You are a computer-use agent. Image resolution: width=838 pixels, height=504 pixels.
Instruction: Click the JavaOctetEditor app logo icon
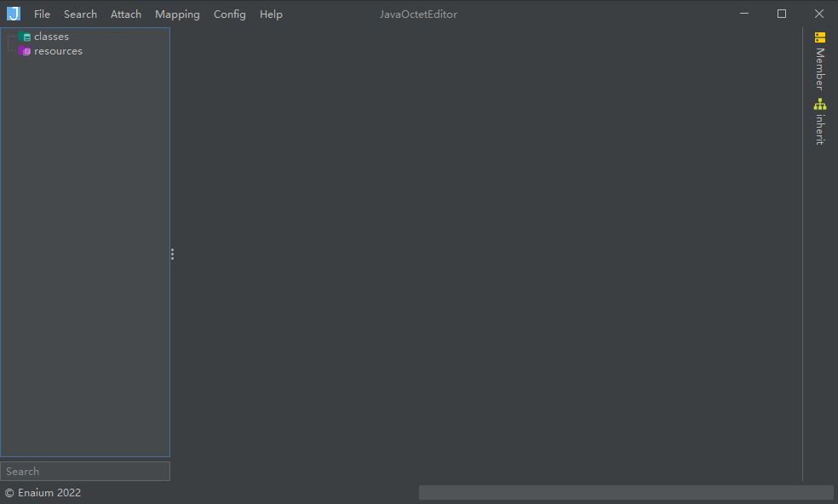14,14
